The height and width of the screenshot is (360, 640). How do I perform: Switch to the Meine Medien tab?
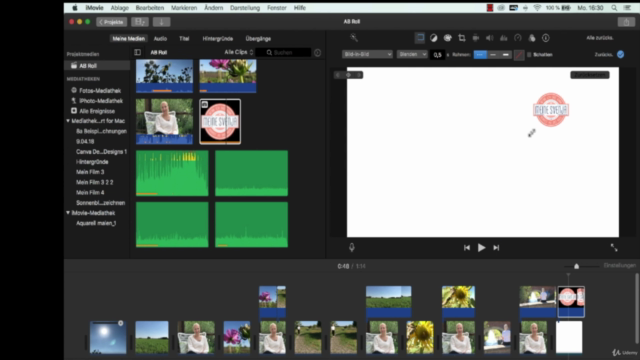click(129, 38)
